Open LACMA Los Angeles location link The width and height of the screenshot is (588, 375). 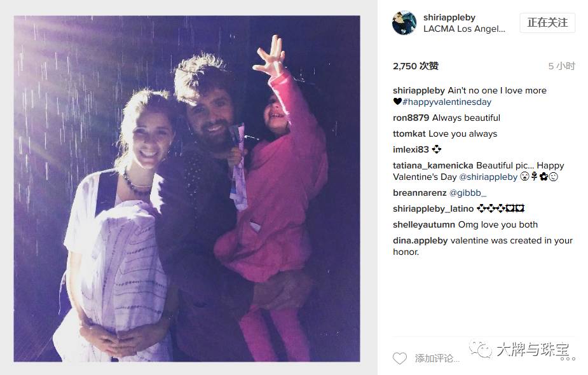[x=464, y=29]
